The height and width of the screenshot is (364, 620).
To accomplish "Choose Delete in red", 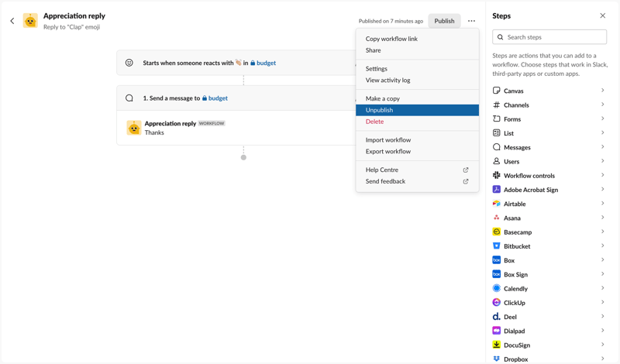I will (x=417, y=122).
